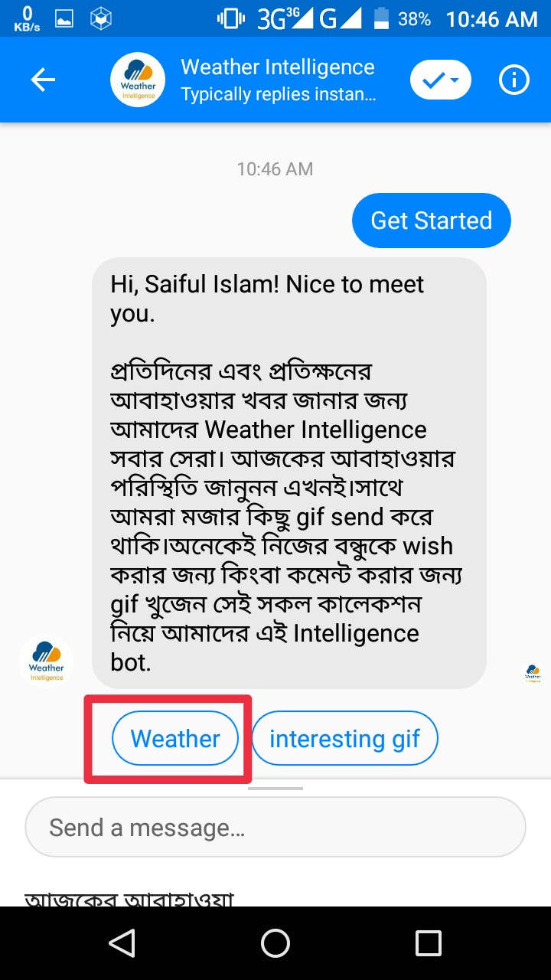Viewport: 551px width, 980px height.
Task: Tap the interesting gif quick reply
Action: coord(344,739)
